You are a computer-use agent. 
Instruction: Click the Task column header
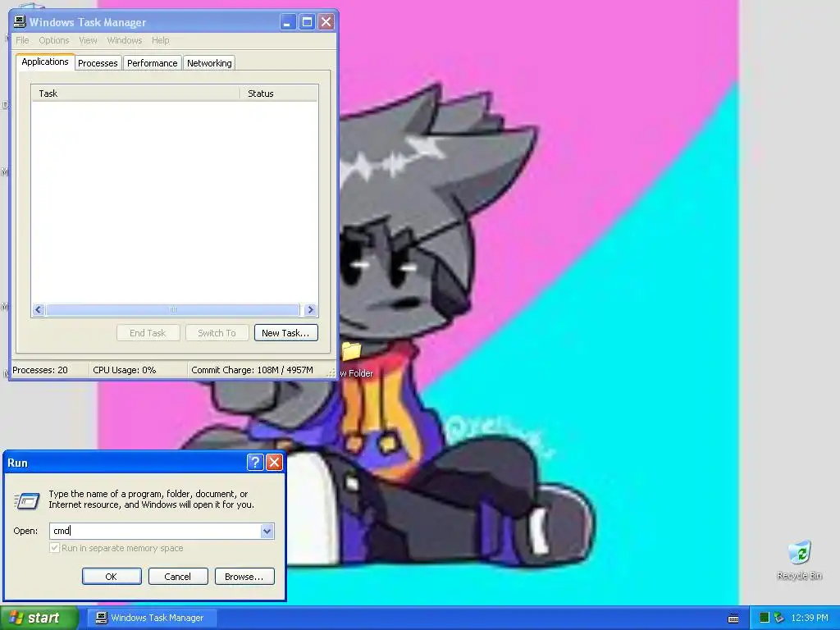135,94
